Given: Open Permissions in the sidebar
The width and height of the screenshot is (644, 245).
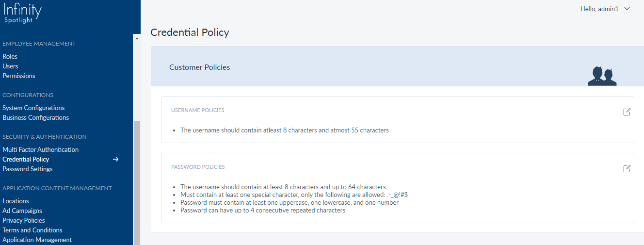Looking at the screenshot, I should click(x=19, y=76).
